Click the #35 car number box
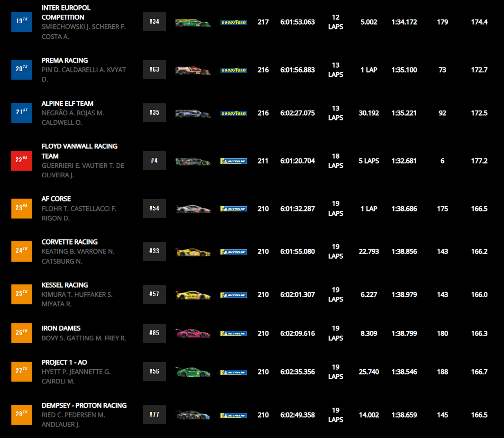Image resolution: width=504 pixels, height=438 pixels. click(x=155, y=112)
